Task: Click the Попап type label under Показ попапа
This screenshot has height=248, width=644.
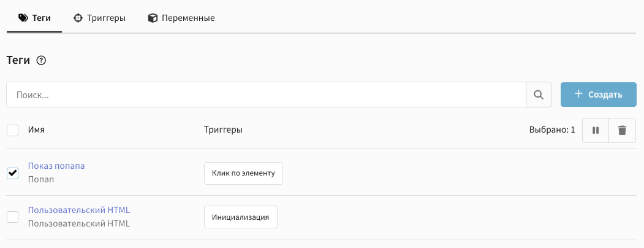Action: tap(41, 179)
